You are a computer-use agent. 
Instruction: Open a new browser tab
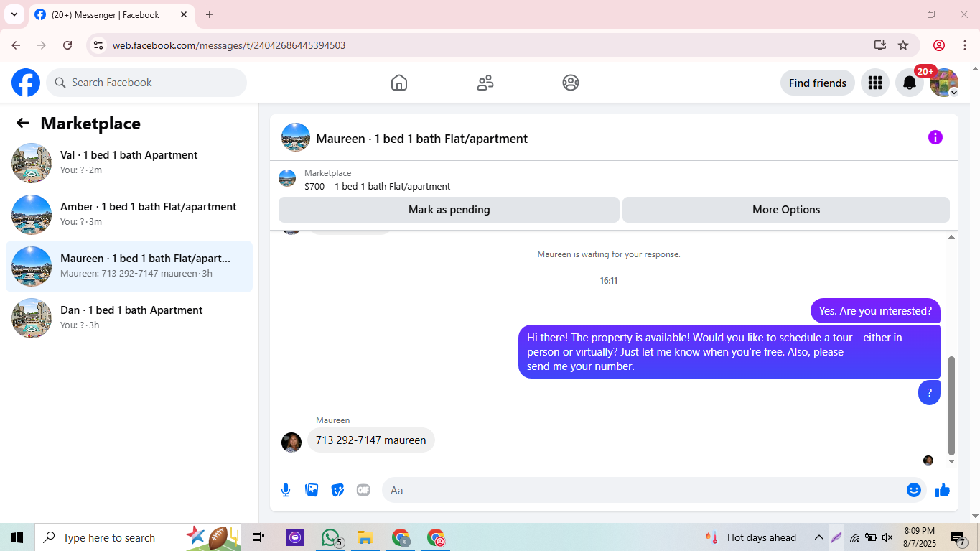210,14
